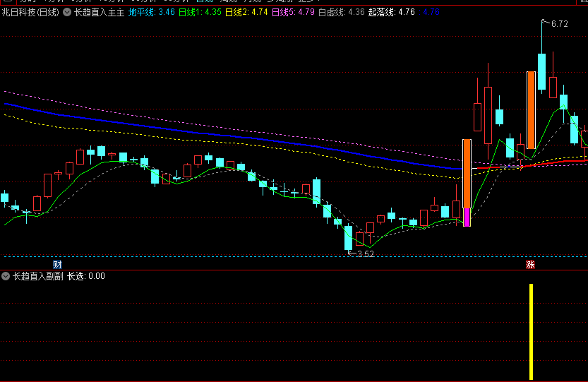Select the 日线1: 4.35 legend value
The width and height of the screenshot is (588, 382).
pos(200,13)
